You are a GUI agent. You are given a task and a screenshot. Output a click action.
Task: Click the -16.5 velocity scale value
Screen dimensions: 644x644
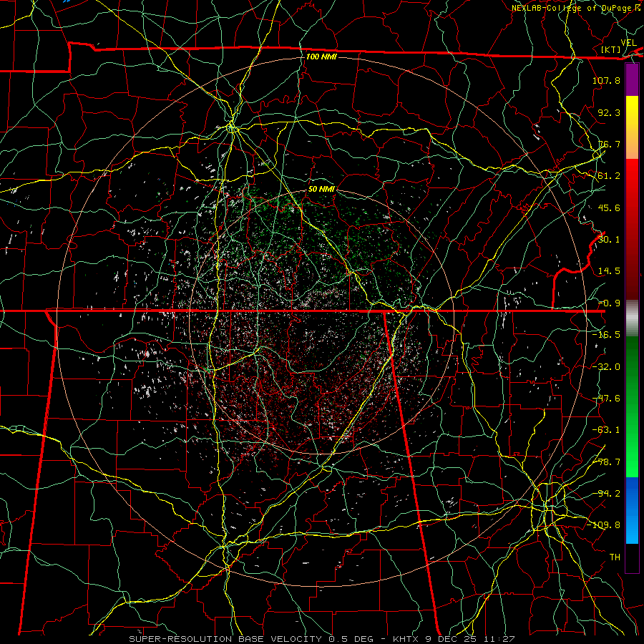click(606, 335)
